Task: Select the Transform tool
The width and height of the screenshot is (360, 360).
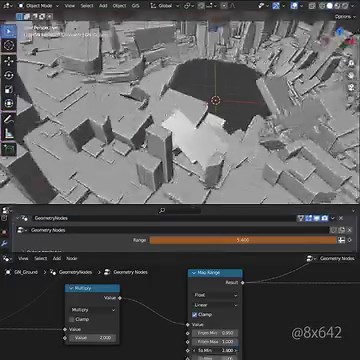Action: pyautogui.click(x=9, y=104)
